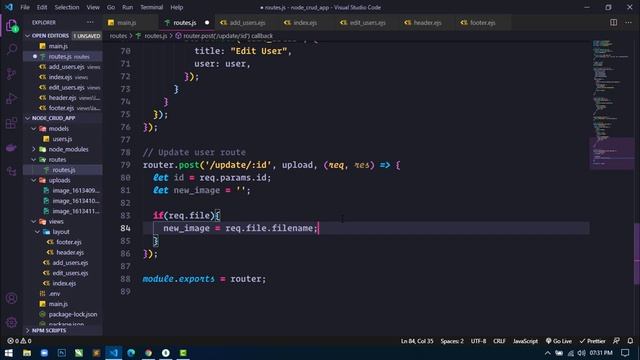Open .env file in explorer
Image resolution: width=640 pixels, height=360 pixels.
coord(55,293)
